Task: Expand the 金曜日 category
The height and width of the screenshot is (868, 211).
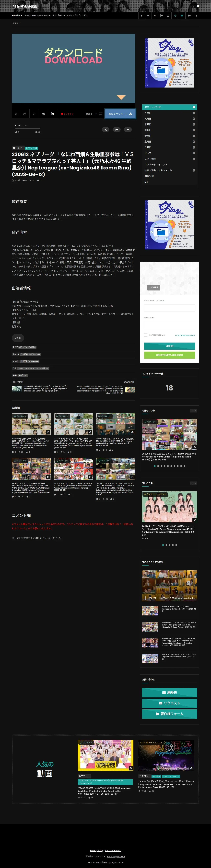Action: click(x=194, y=136)
